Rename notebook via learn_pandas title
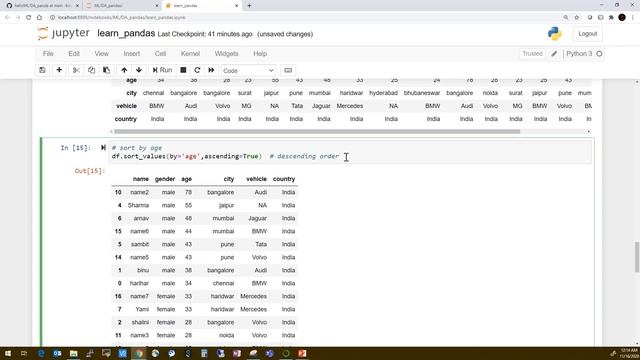 [126, 33]
